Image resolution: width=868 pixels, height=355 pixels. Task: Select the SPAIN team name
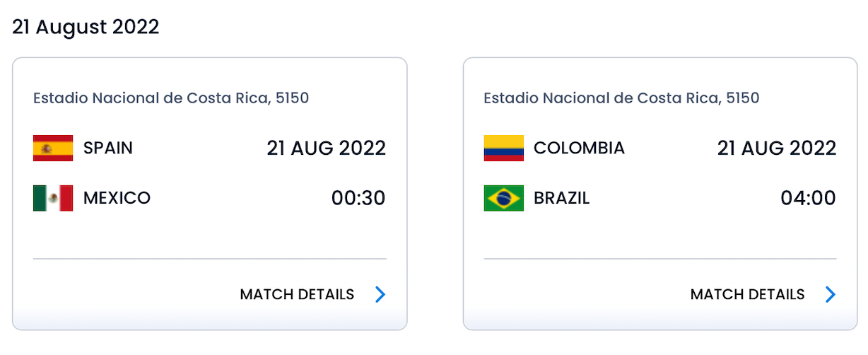point(108,149)
